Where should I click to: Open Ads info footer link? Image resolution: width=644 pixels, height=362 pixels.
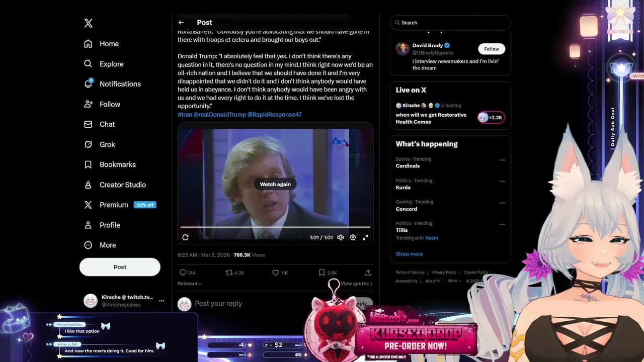tap(433, 281)
